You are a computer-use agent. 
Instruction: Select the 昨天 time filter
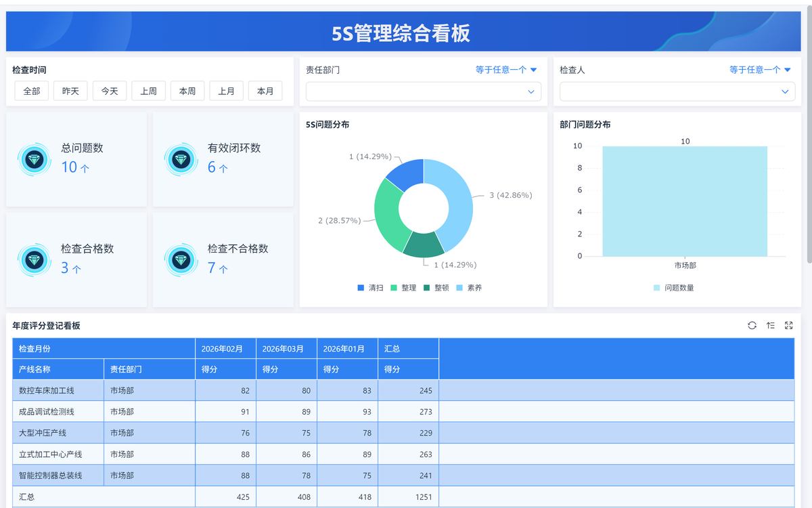(71, 91)
